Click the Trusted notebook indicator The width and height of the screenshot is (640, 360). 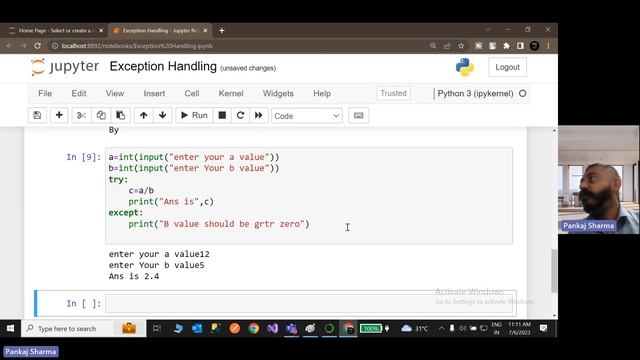point(393,93)
